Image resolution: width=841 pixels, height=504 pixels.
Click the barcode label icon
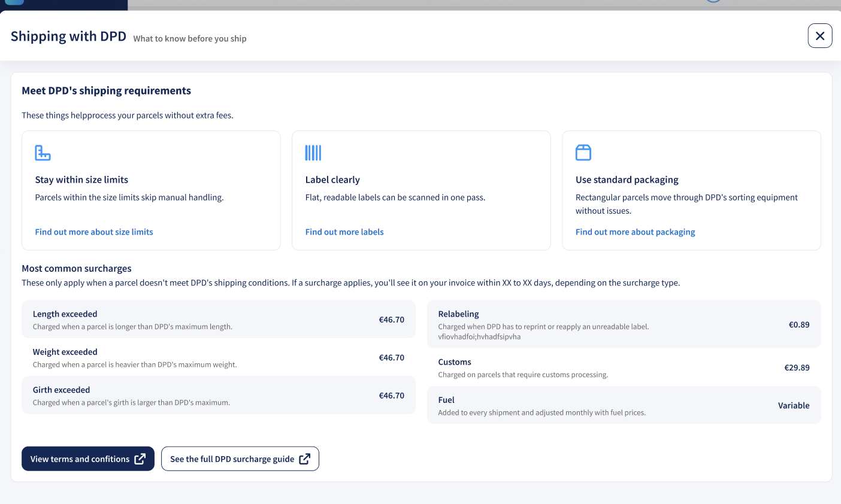(313, 153)
